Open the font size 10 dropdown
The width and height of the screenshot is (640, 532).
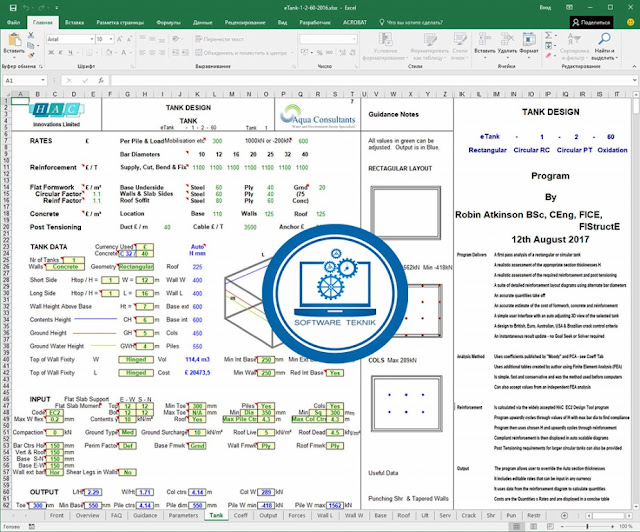pyautogui.click(x=111, y=39)
